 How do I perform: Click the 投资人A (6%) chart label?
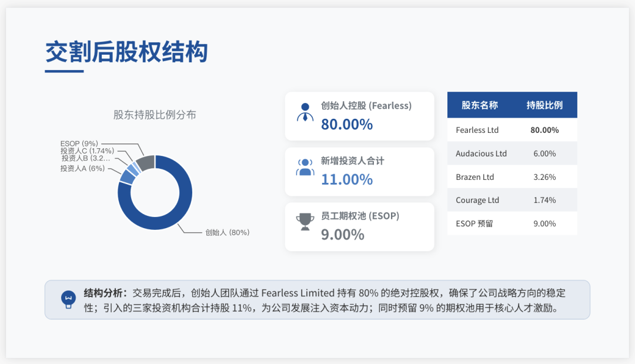[x=82, y=168]
